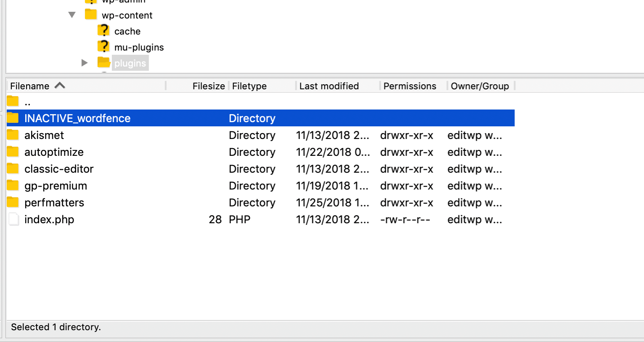
Task: Click the open folder icon for plugins
Action: click(103, 62)
